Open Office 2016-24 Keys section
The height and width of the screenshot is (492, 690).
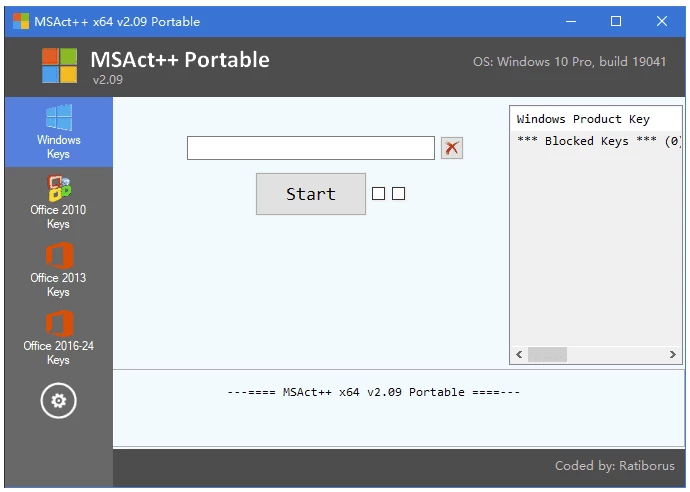pos(58,337)
